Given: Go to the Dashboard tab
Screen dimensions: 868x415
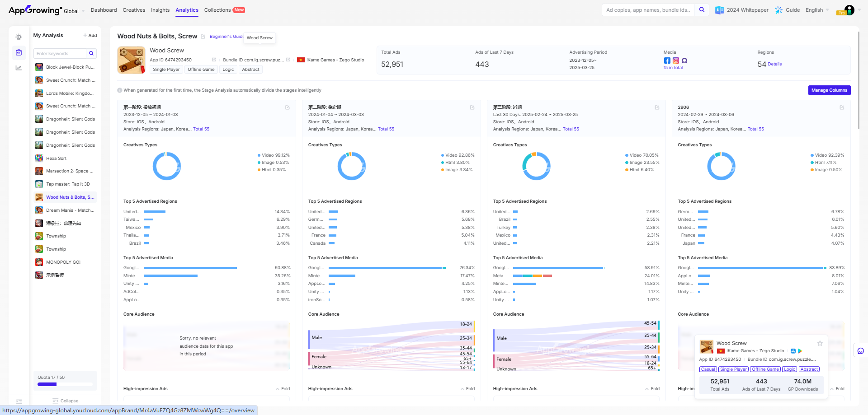Looking at the screenshot, I should 104,10.
